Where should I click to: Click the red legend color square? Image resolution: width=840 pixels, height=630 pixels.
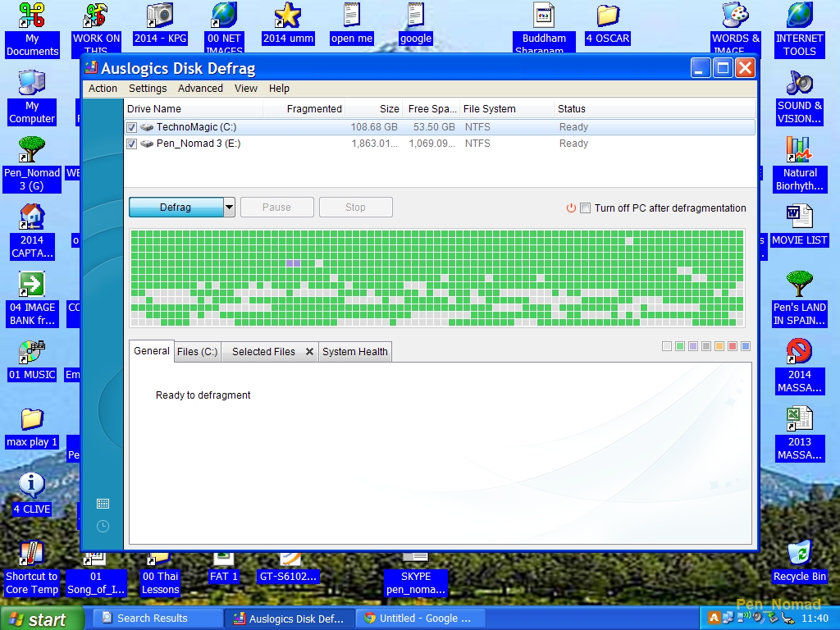click(x=733, y=347)
